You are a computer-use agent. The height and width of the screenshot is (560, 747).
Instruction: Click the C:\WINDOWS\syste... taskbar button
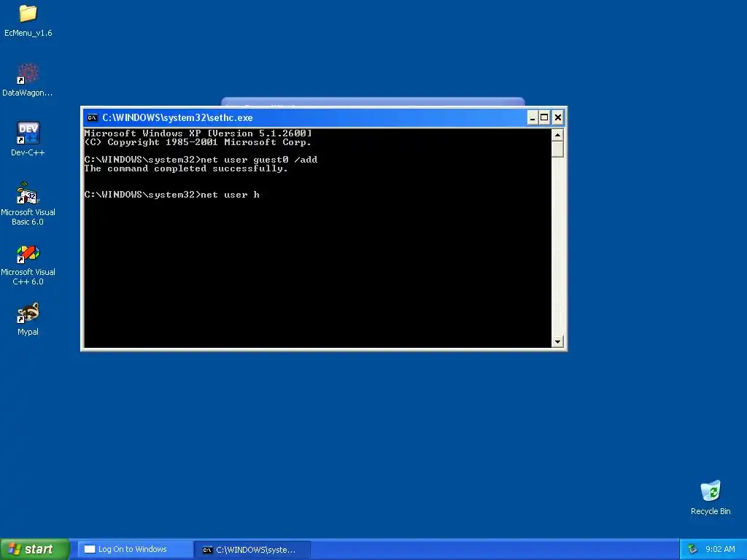(x=252, y=549)
